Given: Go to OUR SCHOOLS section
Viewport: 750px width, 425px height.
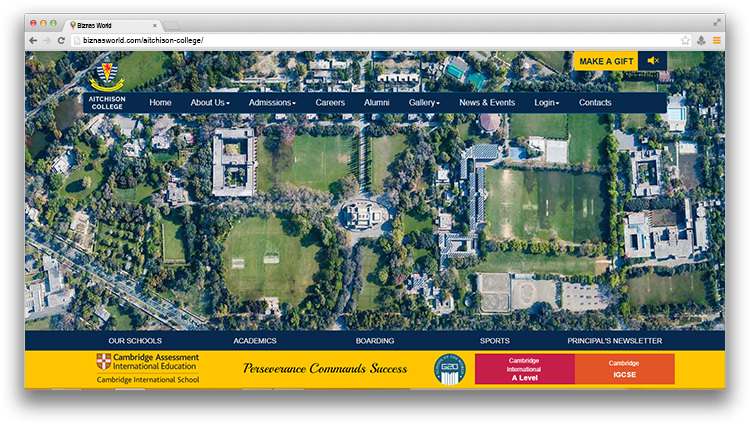Looking at the screenshot, I should (135, 341).
